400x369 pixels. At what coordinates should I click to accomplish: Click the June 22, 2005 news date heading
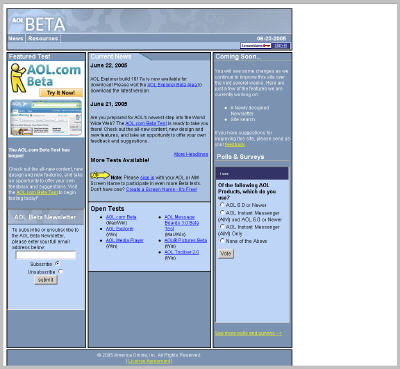(109, 65)
